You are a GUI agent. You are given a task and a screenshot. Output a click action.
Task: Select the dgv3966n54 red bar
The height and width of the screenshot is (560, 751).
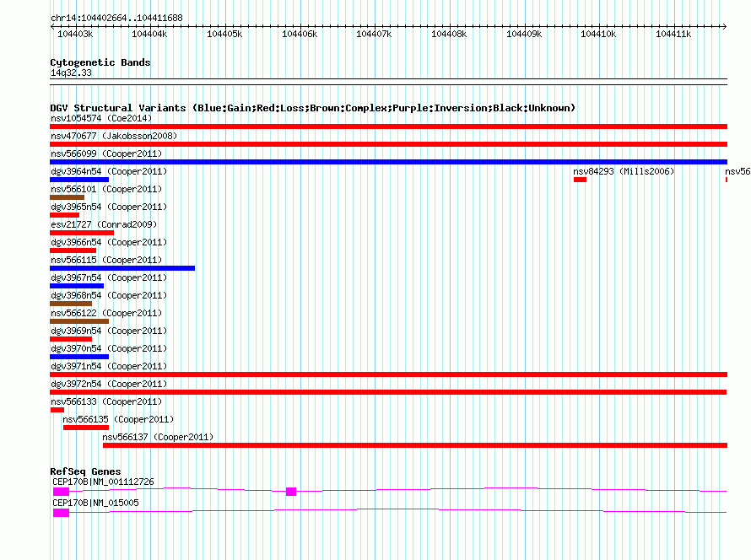point(73,250)
